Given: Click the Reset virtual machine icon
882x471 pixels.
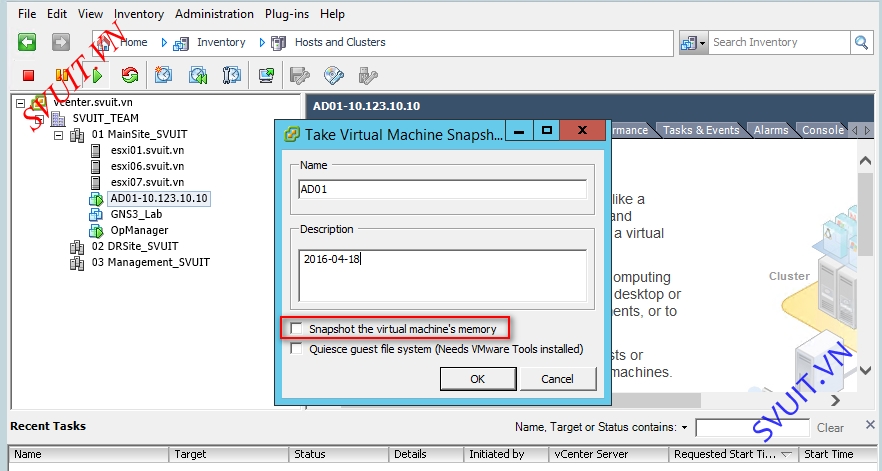Looking at the screenshot, I should (130, 75).
